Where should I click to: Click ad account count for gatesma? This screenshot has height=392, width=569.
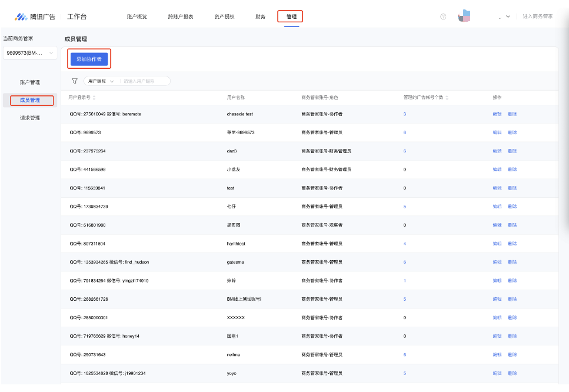click(x=404, y=262)
